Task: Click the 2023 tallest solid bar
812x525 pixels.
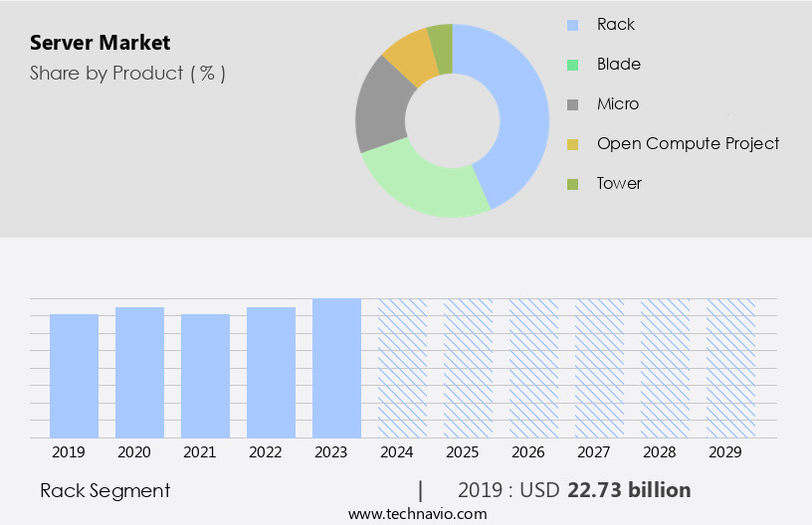Action: pyautogui.click(x=336, y=368)
